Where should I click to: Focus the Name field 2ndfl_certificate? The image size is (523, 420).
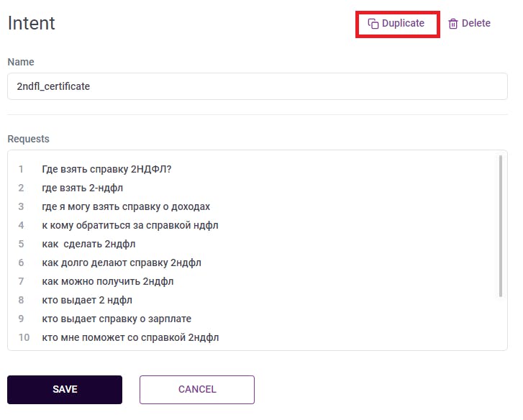258,86
